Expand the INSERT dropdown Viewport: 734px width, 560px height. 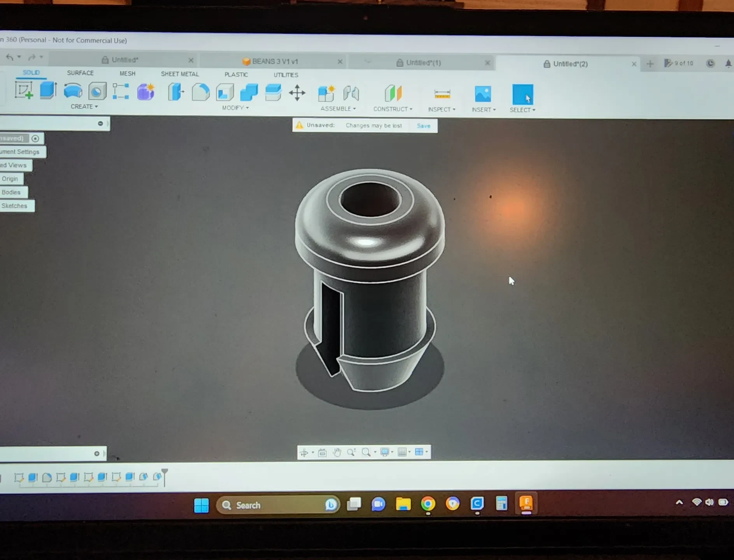[483, 110]
